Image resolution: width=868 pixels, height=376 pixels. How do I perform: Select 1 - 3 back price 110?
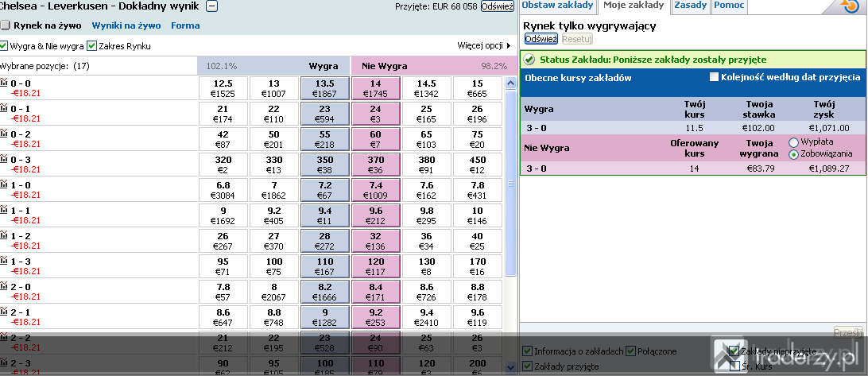coord(325,267)
